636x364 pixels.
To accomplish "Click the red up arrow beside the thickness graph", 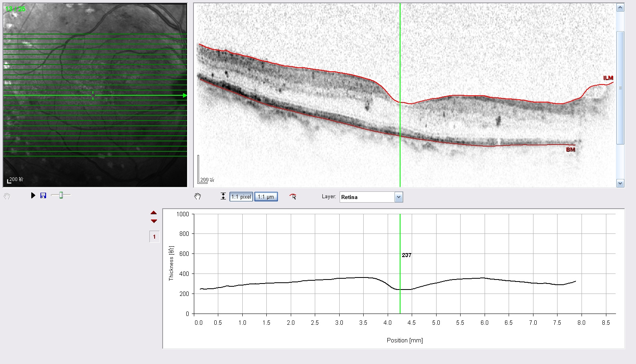I will pyautogui.click(x=154, y=213).
